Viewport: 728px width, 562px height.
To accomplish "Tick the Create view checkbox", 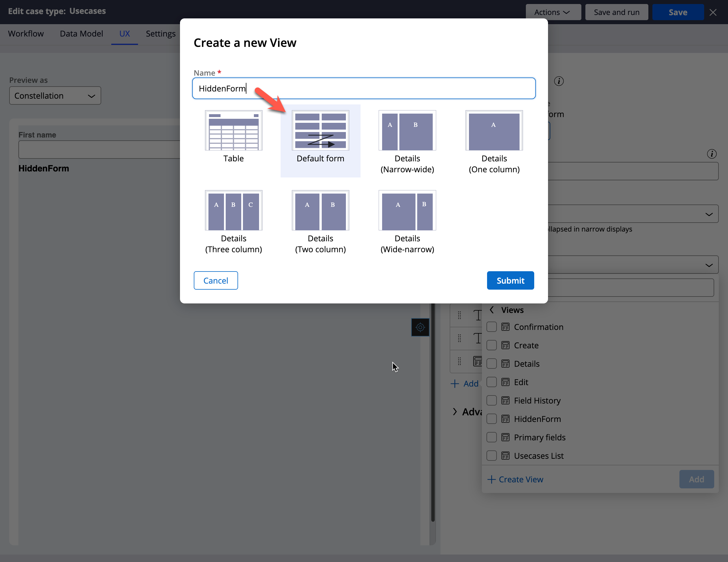I will click(x=491, y=345).
